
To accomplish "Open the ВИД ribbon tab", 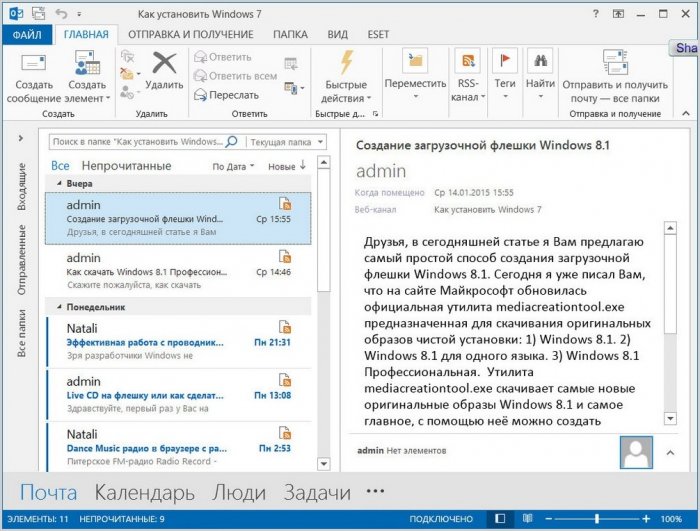I will pyautogui.click(x=338, y=35).
